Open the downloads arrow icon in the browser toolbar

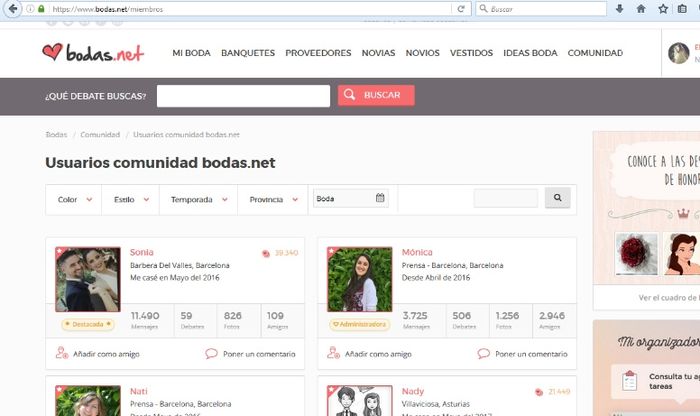click(619, 9)
